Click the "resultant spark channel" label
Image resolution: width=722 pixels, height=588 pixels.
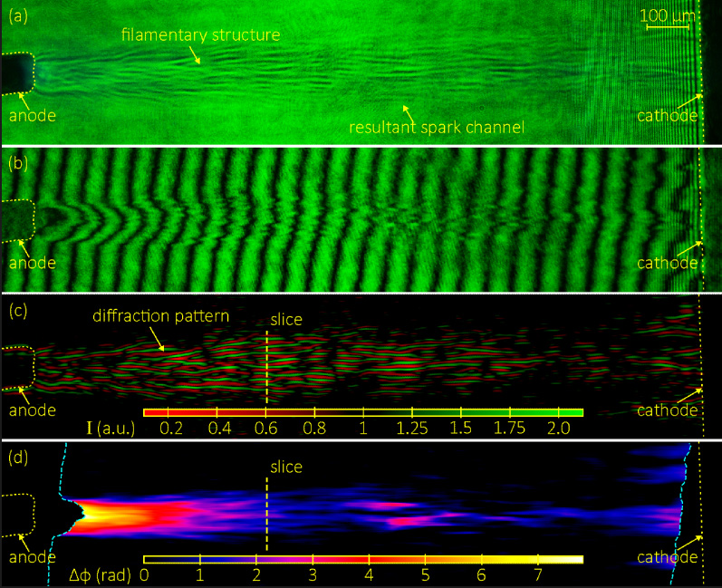click(x=437, y=128)
